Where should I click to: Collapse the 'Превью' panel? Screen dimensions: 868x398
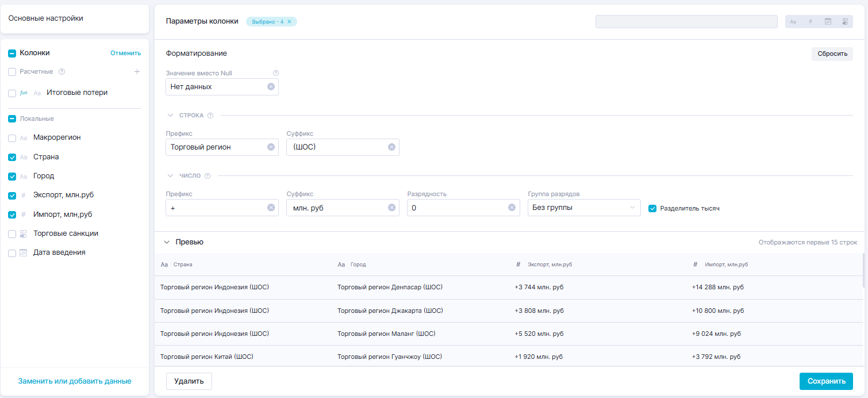click(167, 242)
